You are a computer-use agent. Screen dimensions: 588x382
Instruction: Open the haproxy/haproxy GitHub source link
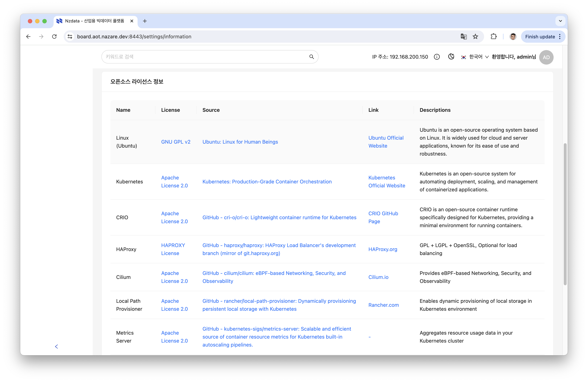[x=279, y=249]
